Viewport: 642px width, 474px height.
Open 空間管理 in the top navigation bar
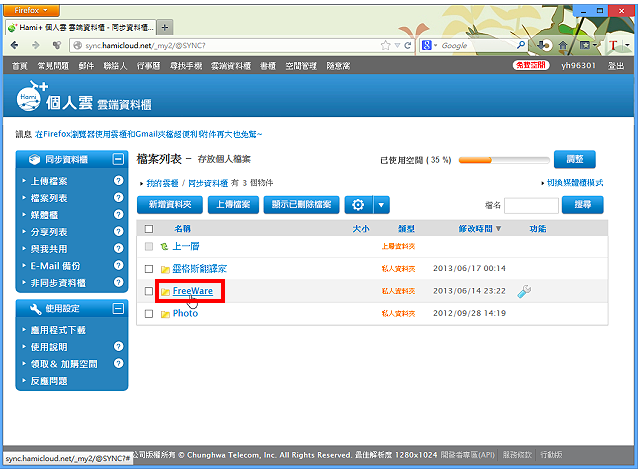[301, 66]
